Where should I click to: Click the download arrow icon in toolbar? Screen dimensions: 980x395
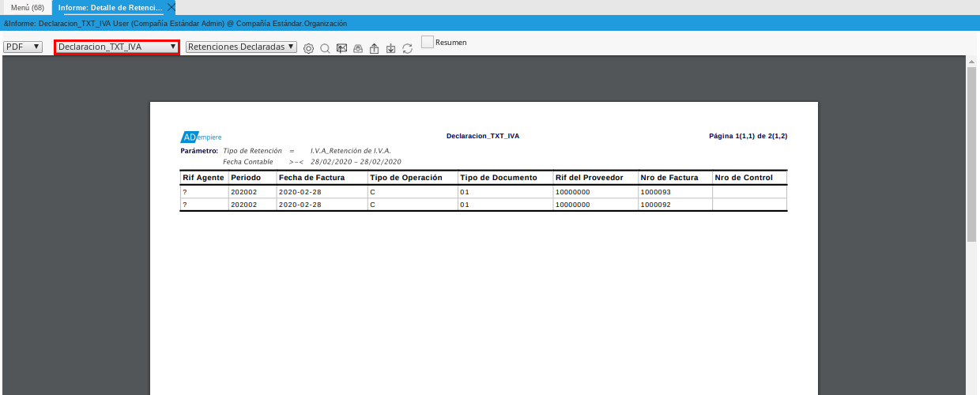click(390, 48)
